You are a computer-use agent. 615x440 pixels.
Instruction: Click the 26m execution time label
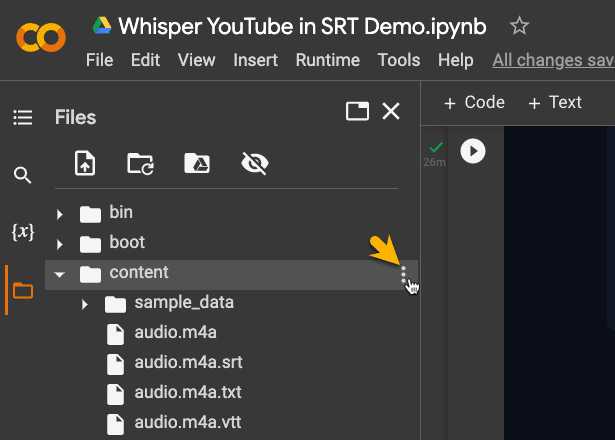(434, 162)
